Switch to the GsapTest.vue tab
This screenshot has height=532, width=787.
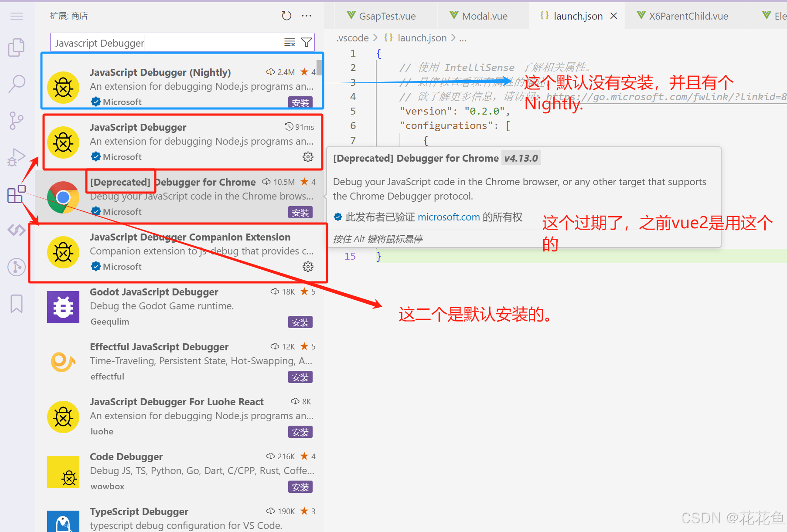[x=386, y=16]
